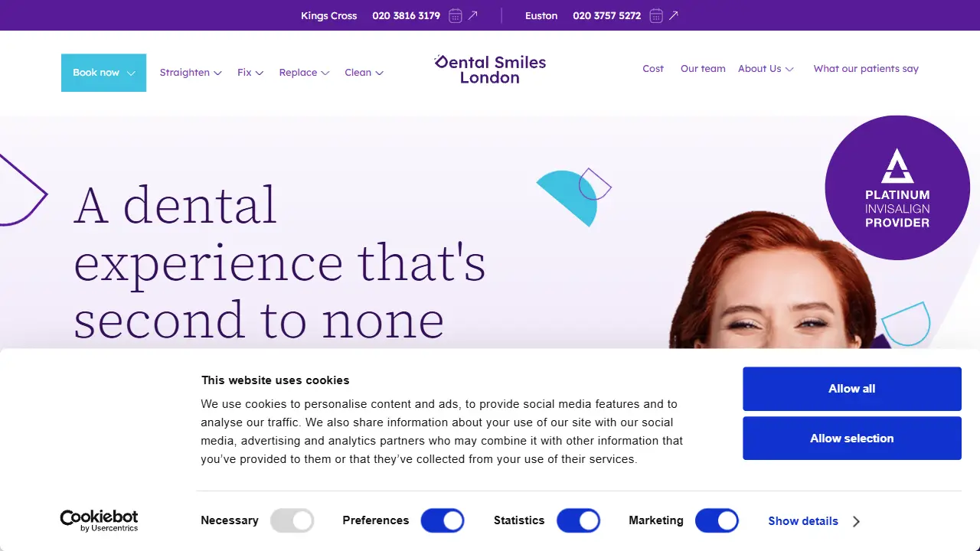Click the arrow icon beside Kings Cross number
The width and height of the screenshot is (980, 551).
coord(473,15)
